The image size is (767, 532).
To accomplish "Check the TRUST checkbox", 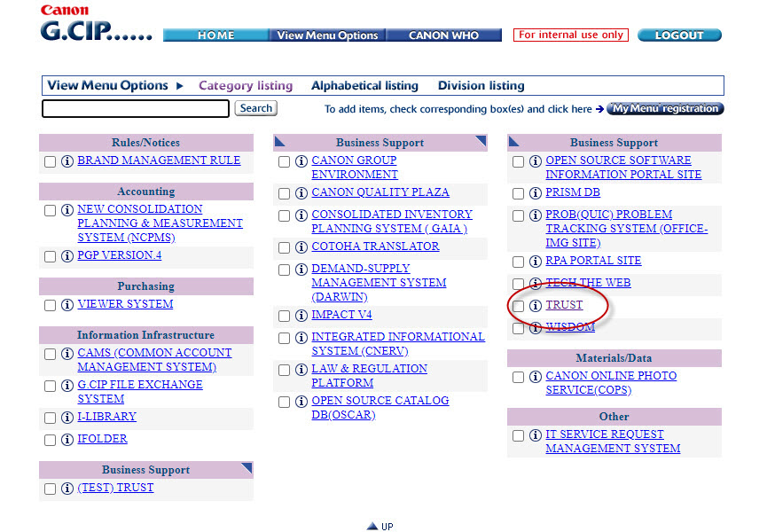I will (519, 306).
